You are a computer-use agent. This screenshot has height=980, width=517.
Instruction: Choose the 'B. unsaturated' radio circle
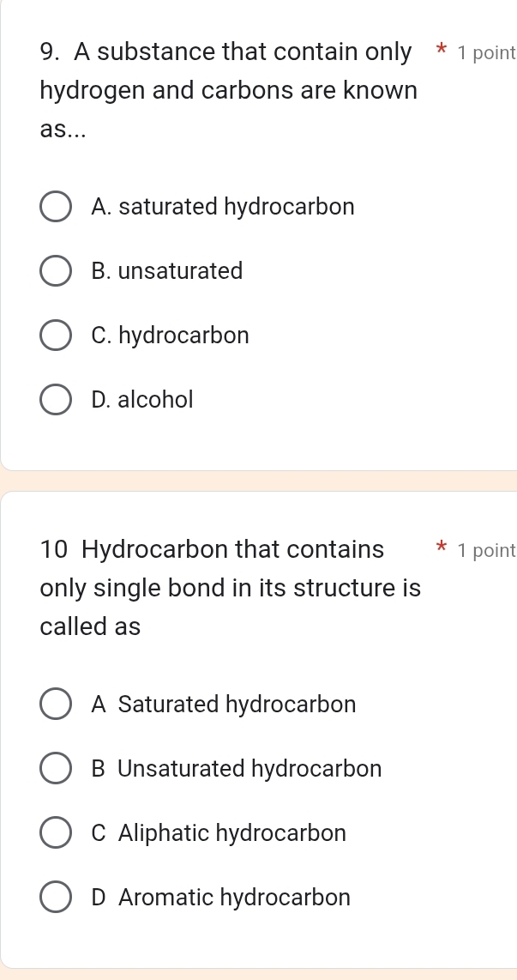click(57, 272)
